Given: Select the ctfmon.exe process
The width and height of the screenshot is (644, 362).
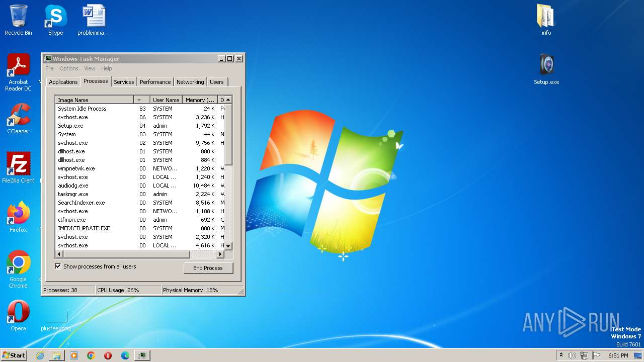Looking at the screenshot, I should pyautogui.click(x=139, y=220).
